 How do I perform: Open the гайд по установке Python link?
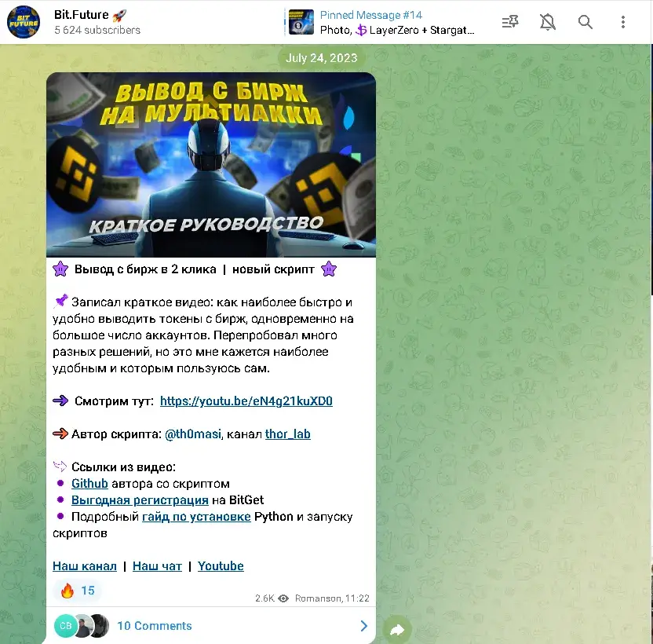pyautogui.click(x=196, y=517)
